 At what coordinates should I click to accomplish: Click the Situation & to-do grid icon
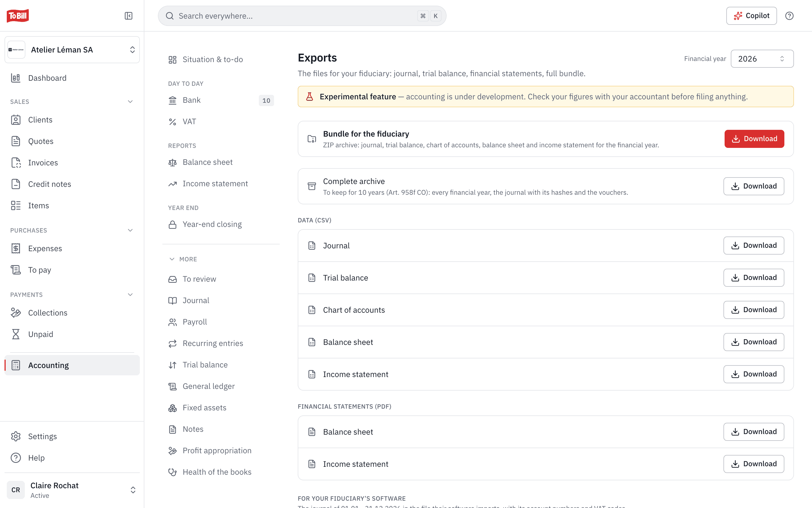pos(173,60)
